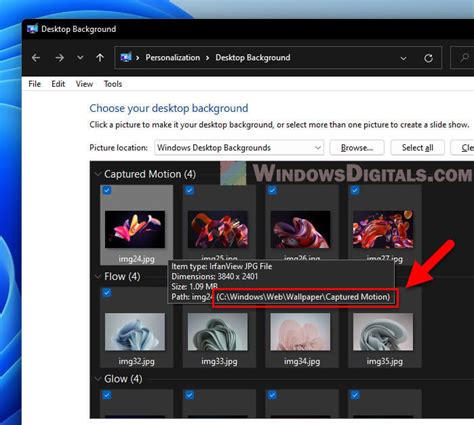Open the Tools menu
Screen dimensions: 474x425
tap(113, 84)
